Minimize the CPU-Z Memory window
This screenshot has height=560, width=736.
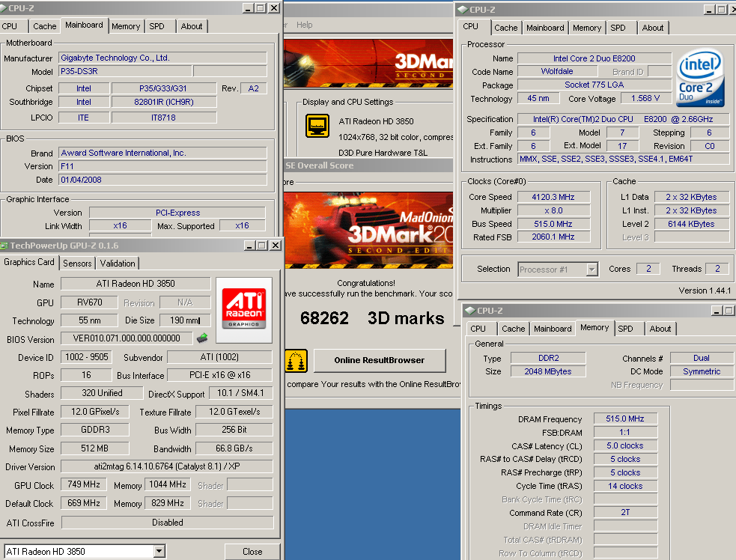[x=717, y=310]
